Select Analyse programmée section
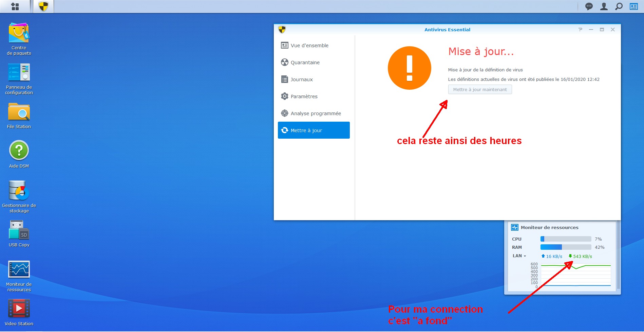 [x=314, y=113]
